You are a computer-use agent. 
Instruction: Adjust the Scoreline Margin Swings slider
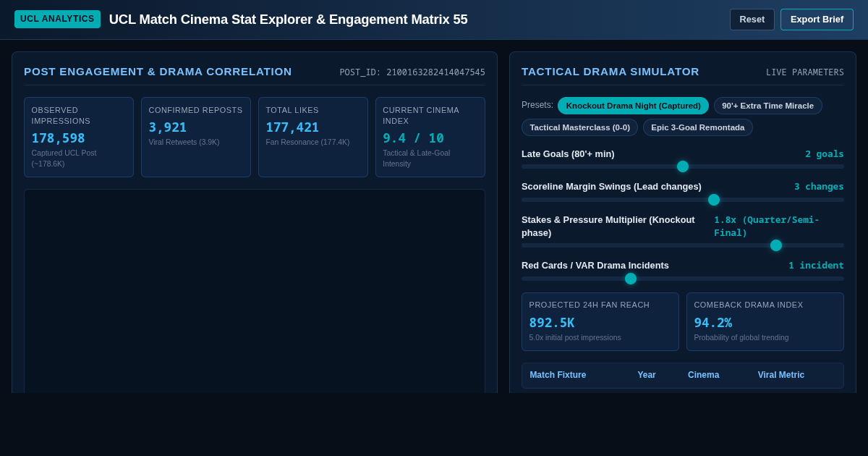pos(683,200)
